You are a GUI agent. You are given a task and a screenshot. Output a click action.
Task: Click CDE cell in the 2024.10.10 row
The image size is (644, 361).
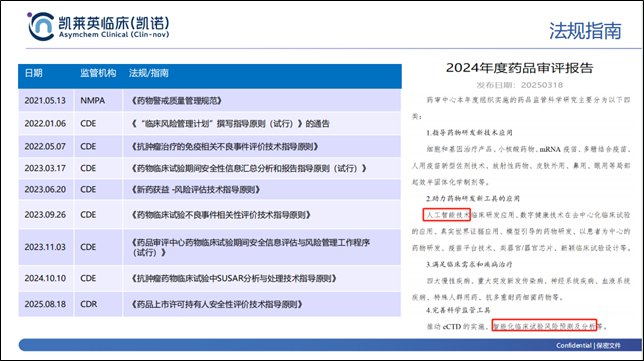coord(88,278)
